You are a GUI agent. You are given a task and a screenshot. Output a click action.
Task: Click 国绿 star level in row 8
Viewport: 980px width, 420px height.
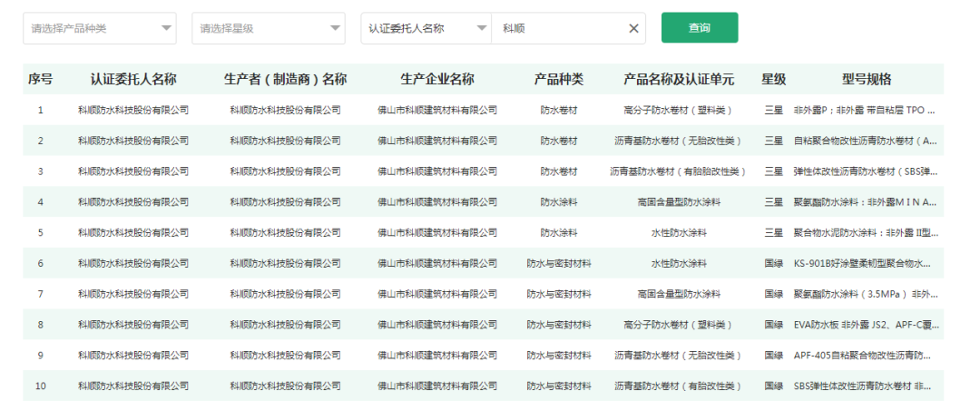773,325
